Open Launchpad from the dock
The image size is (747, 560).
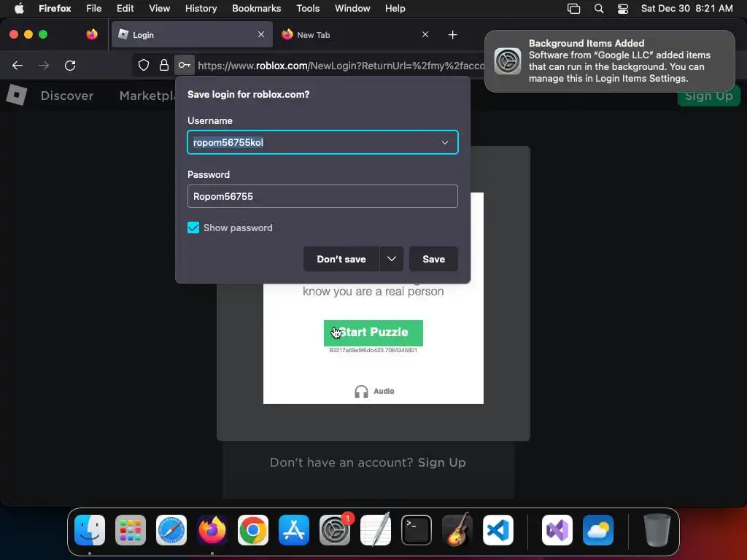click(131, 530)
